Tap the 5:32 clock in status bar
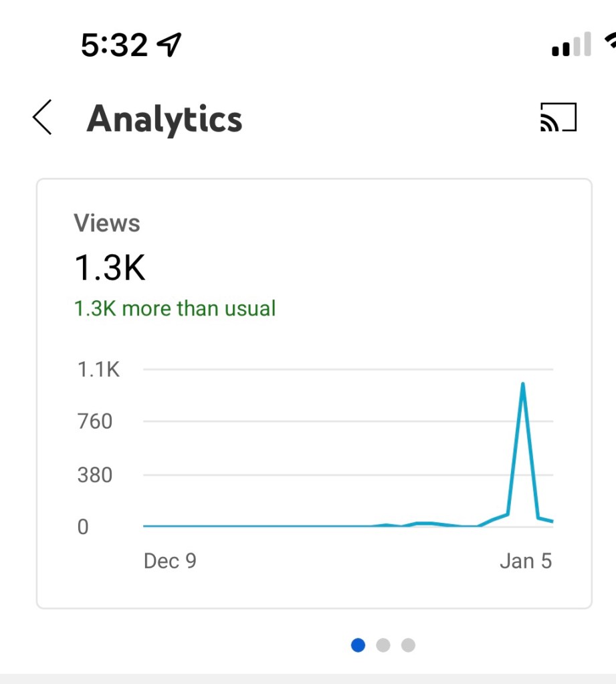 click(x=114, y=45)
